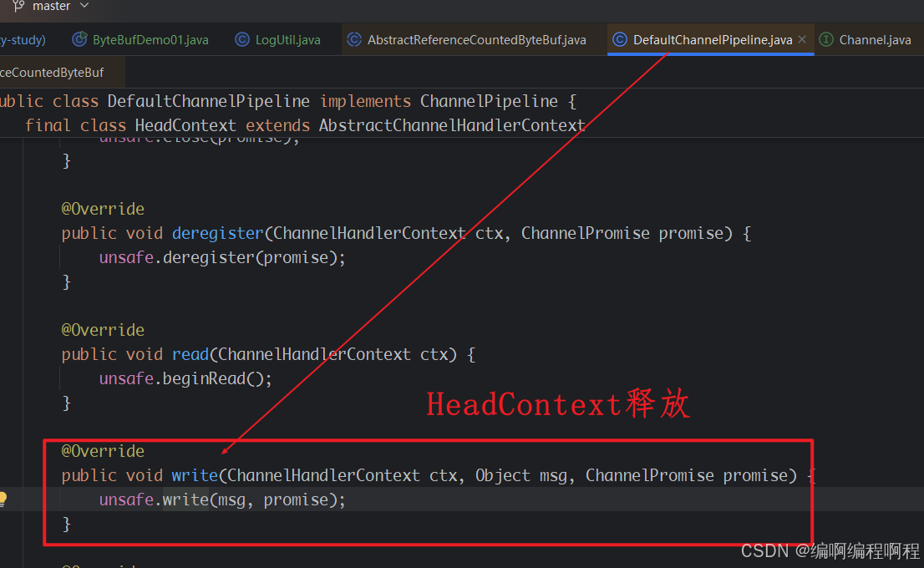Close the DefaultChannelPipeline.java tab
The width and height of the screenshot is (924, 568).
(802, 39)
